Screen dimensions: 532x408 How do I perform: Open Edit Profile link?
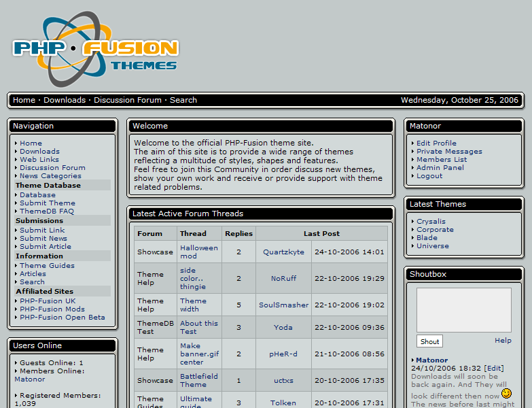[x=437, y=143]
